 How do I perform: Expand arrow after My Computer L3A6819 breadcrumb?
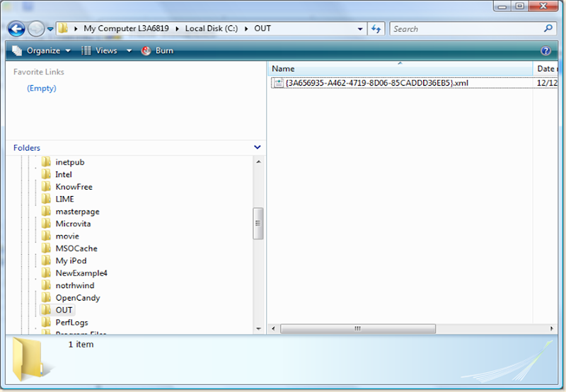pyautogui.click(x=178, y=29)
